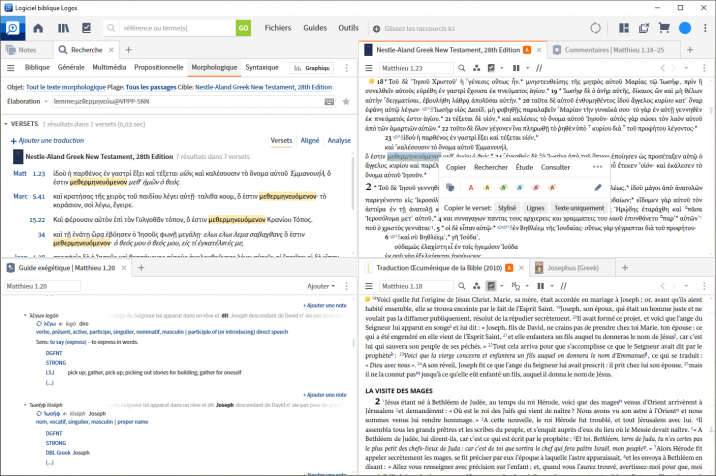This screenshot has width=716, height=476.
Task: Open the Recherche panel hamburger menu
Action: 11,68
